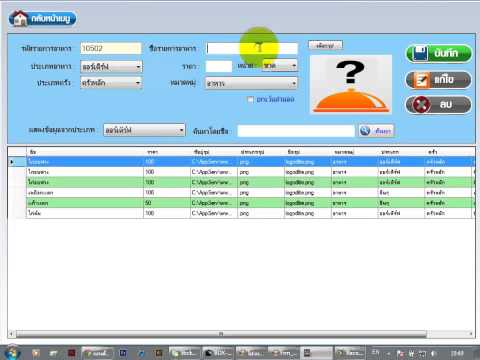Click the table's horizontal scrollbar thumb
480x360 pixels.
(x=221, y=334)
